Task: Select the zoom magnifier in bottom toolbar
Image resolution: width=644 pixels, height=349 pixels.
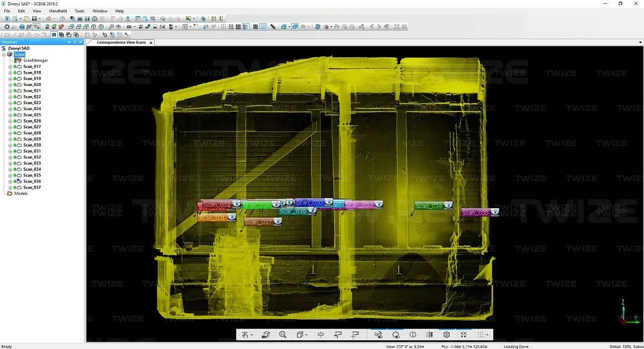Action: pos(283,335)
